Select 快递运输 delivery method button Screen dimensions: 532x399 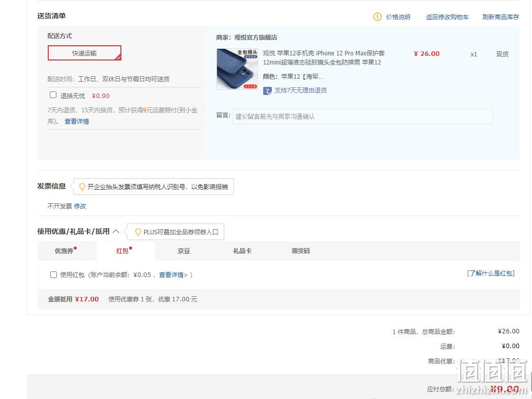pos(84,53)
